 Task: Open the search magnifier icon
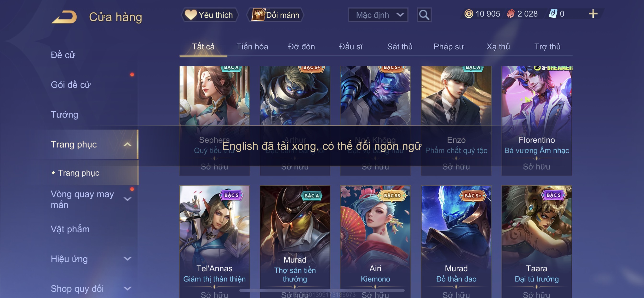click(424, 15)
